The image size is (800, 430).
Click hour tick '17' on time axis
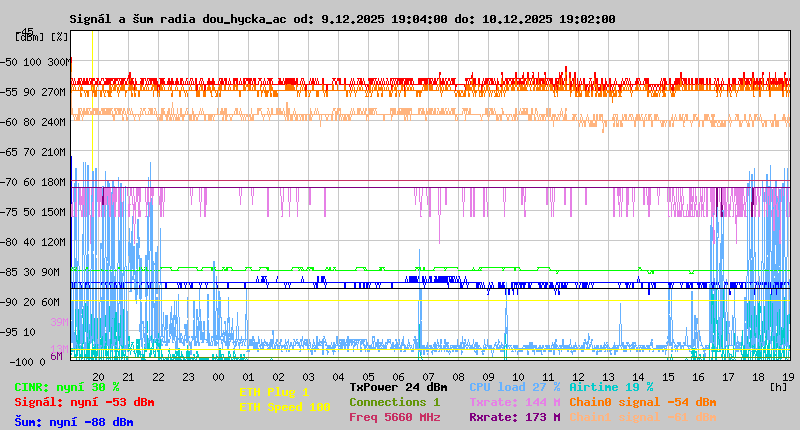pos(729,377)
